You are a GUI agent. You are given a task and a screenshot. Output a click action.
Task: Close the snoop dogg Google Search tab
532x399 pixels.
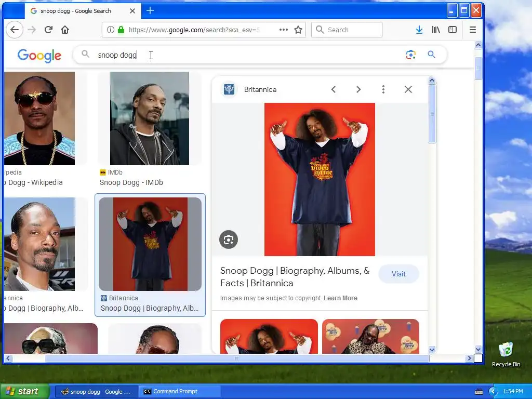click(x=132, y=11)
